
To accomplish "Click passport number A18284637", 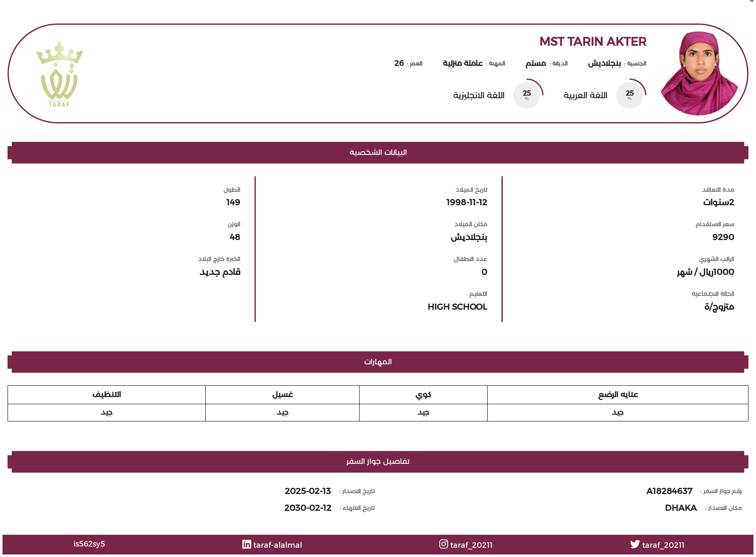I will click(669, 491).
